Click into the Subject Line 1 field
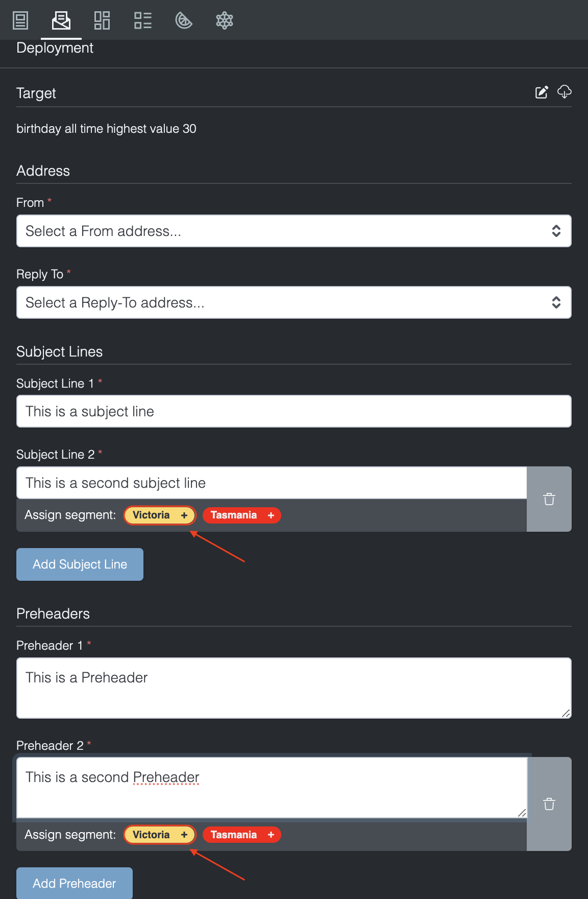The width and height of the screenshot is (588, 899). (x=293, y=411)
